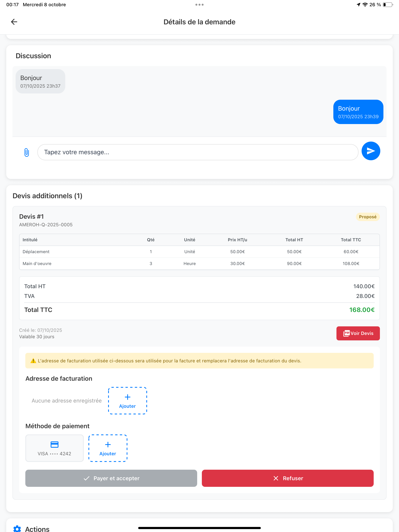The image size is (399, 532).
Task: Tap the 108.00€ cell
Action: pyautogui.click(x=351, y=264)
